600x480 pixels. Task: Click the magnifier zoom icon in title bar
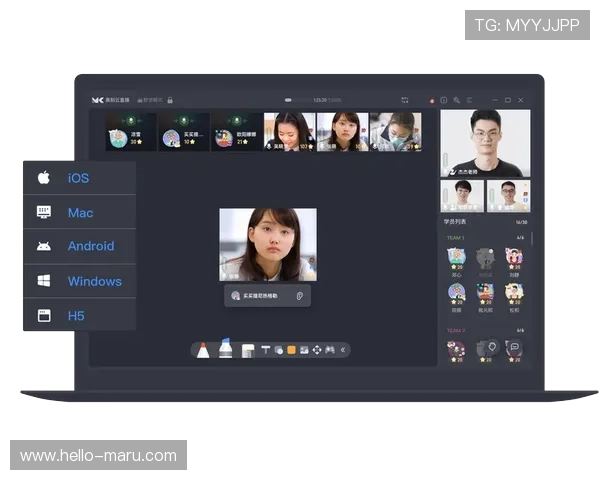[x=457, y=100]
